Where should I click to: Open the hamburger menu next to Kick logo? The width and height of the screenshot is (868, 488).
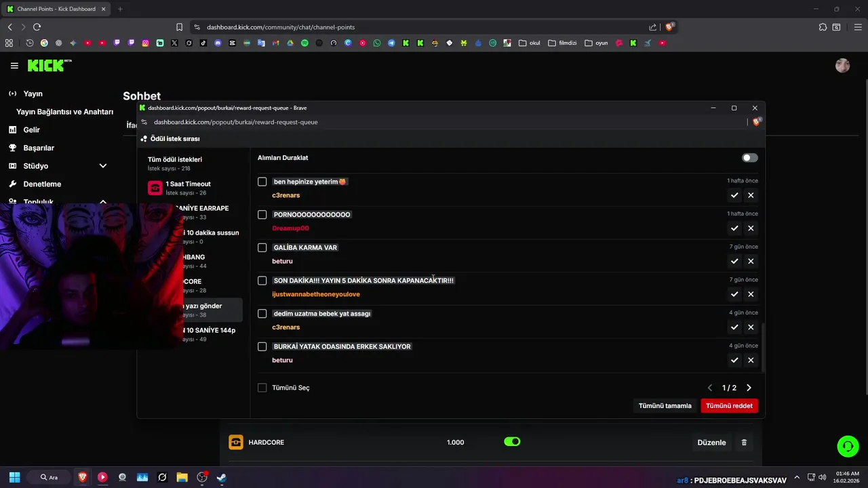tap(14, 66)
